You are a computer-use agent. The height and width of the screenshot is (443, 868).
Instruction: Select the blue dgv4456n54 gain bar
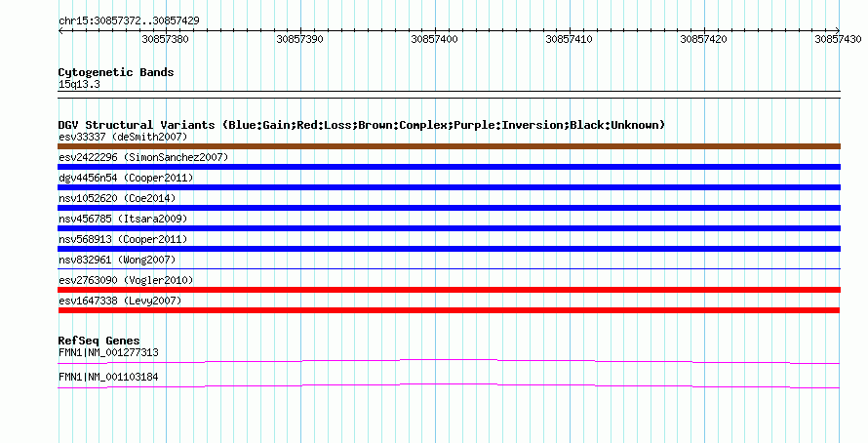coord(449,187)
